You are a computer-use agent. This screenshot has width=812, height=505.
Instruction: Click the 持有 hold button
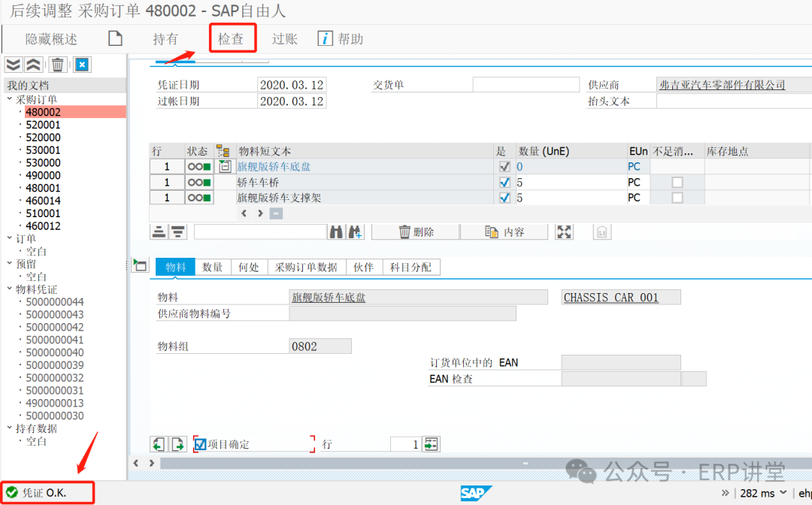[165, 39]
